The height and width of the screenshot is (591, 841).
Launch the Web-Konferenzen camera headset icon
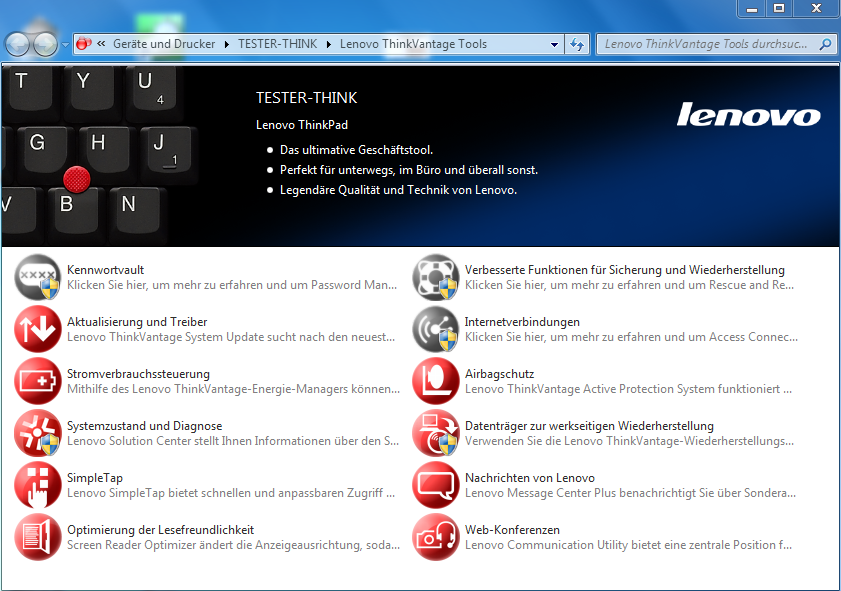pyautogui.click(x=436, y=537)
